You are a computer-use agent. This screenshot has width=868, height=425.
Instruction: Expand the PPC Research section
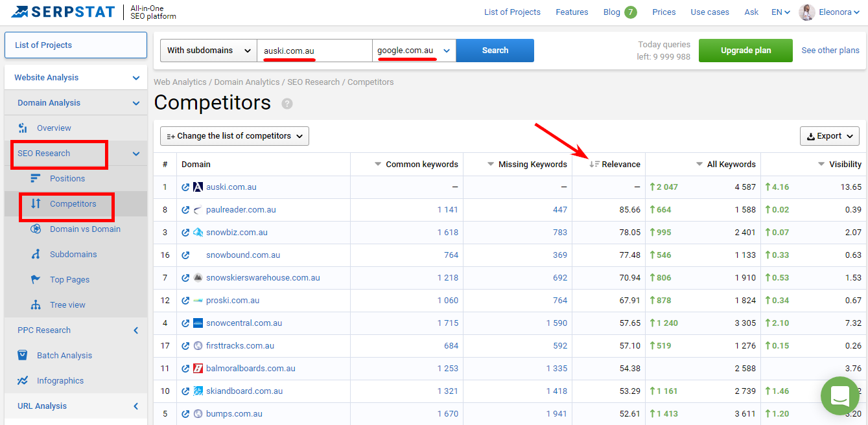tap(135, 330)
